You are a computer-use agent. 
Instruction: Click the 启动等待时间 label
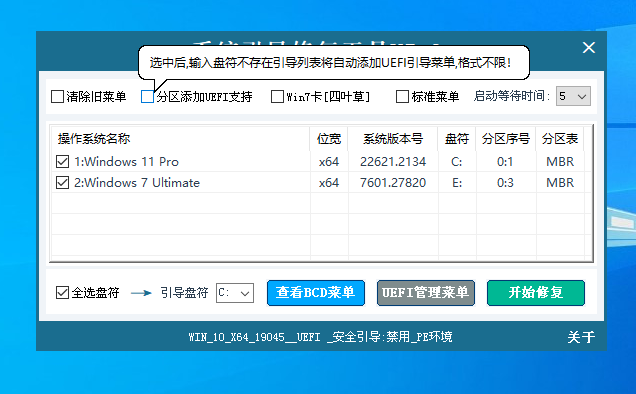tap(512, 96)
